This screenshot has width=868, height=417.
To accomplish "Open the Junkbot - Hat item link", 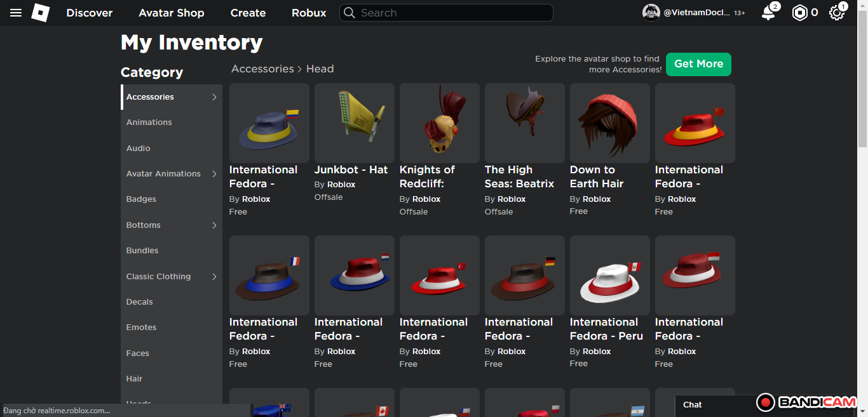I will coord(351,170).
